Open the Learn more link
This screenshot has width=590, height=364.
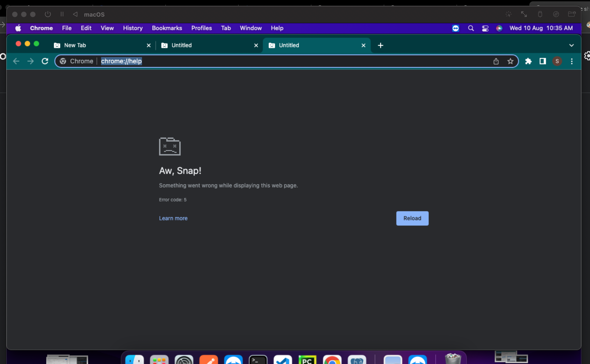tap(173, 218)
